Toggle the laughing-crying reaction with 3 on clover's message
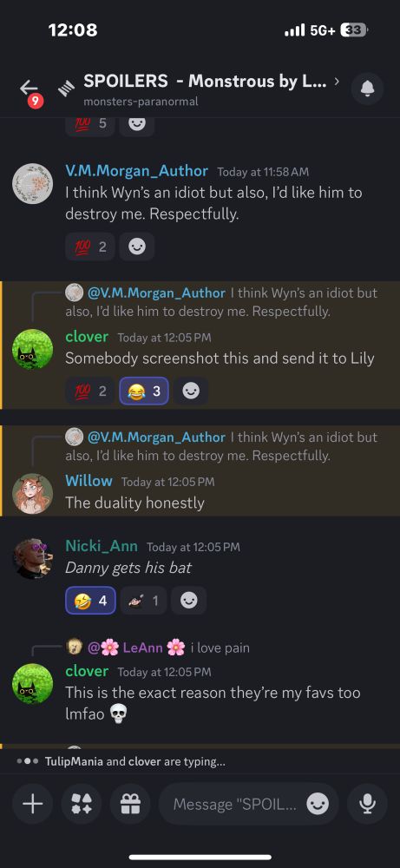 [x=144, y=391]
